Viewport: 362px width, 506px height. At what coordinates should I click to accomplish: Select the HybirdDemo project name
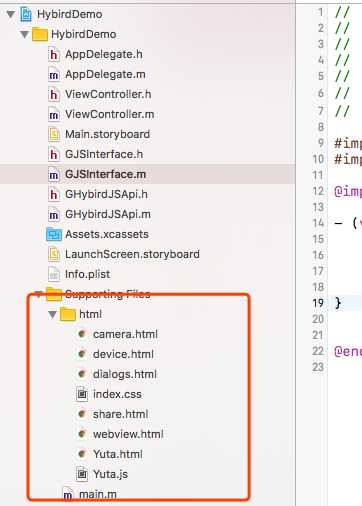pyautogui.click(x=70, y=14)
